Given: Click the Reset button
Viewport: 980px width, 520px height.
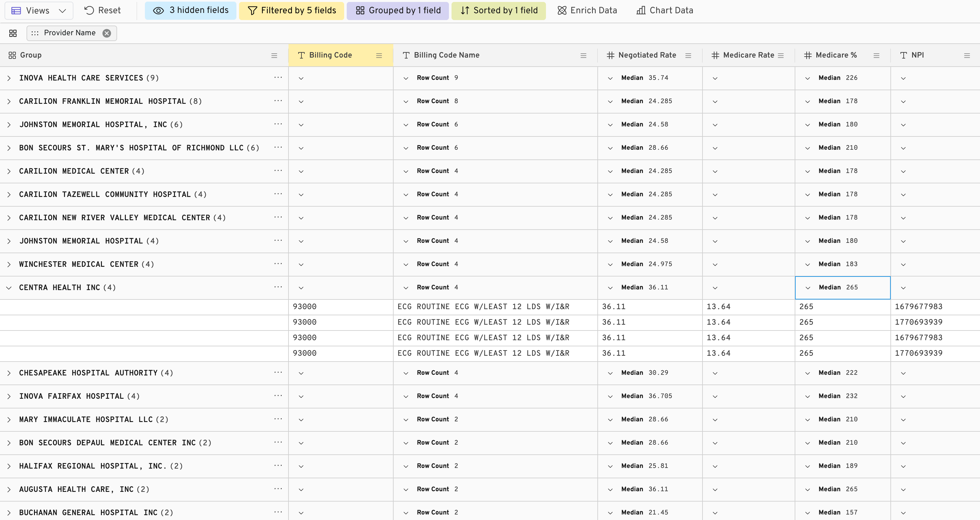Looking at the screenshot, I should (x=102, y=11).
